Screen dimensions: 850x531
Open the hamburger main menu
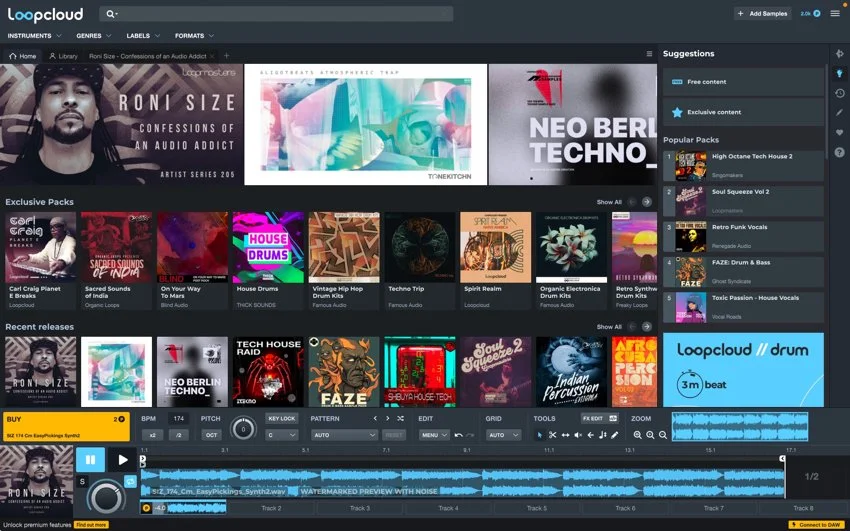(835, 14)
